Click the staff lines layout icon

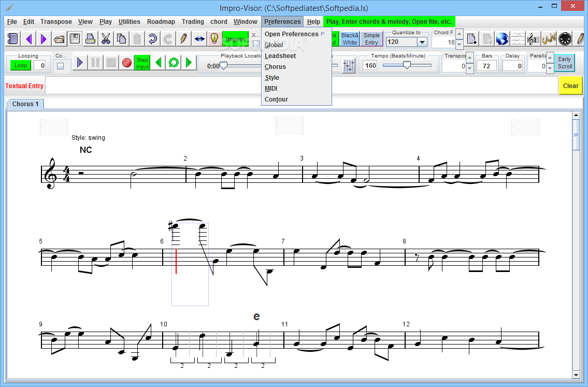[518, 39]
